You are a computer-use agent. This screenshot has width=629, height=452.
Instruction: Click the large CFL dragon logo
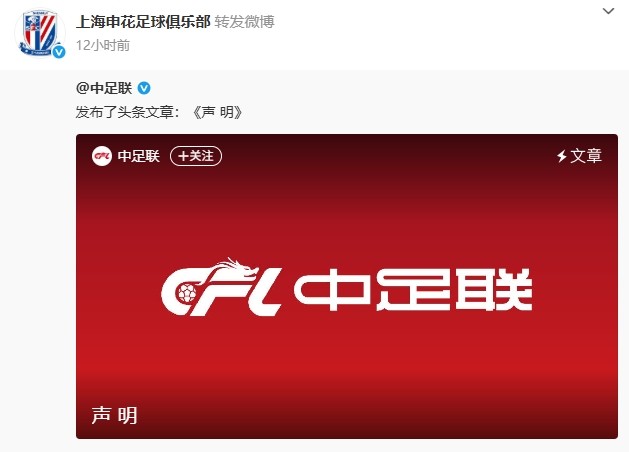(221, 287)
